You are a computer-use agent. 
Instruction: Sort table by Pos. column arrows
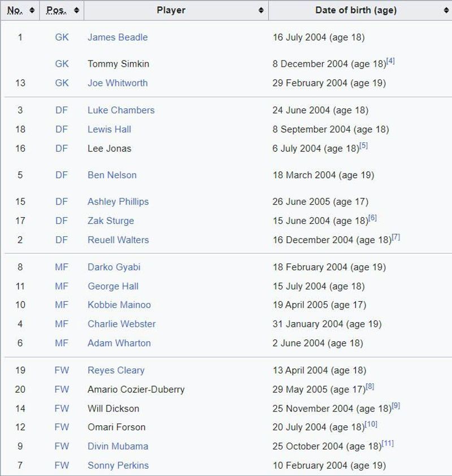coord(76,10)
